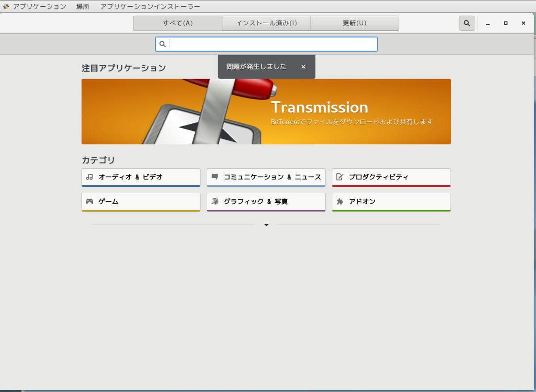Select the オーディオ & ビデオ category music icon

(x=89, y=177)
